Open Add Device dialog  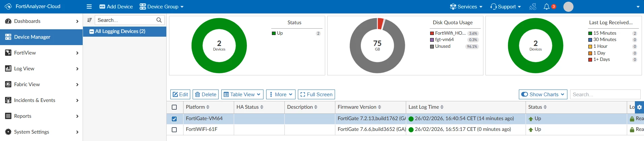(x=116, y=7)
